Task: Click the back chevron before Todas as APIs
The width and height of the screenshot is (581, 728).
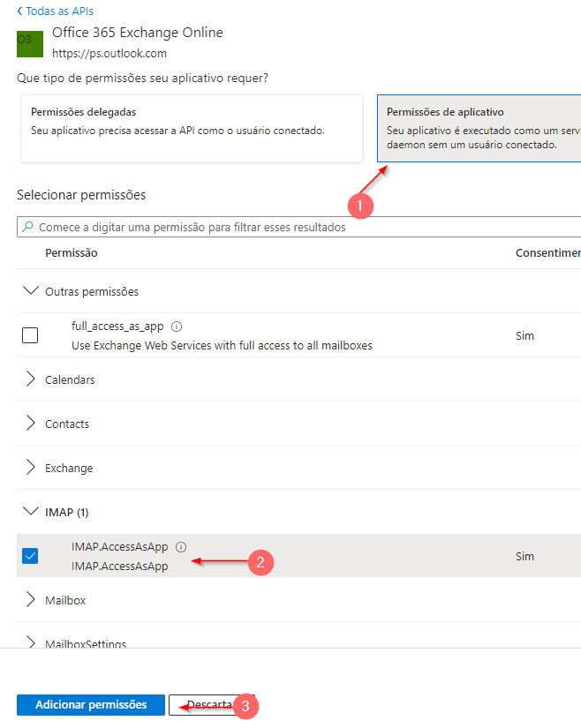Action: point(19,11)
